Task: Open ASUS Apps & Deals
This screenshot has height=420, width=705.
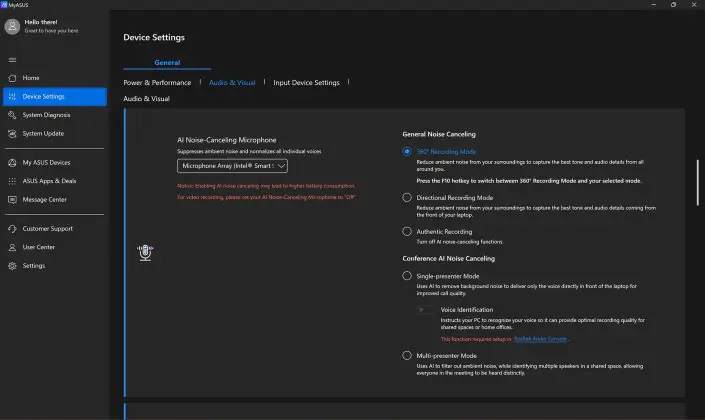Action: [x=55, y=181]
